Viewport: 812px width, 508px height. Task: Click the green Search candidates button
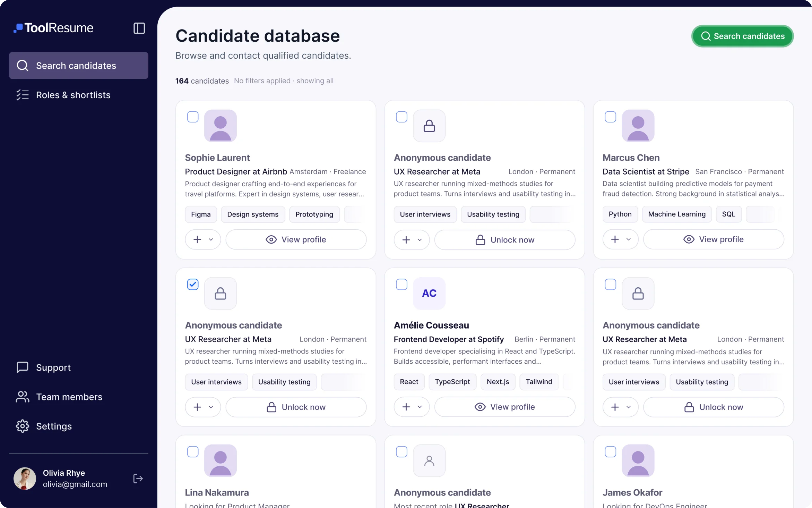click(x=742, y=36)
